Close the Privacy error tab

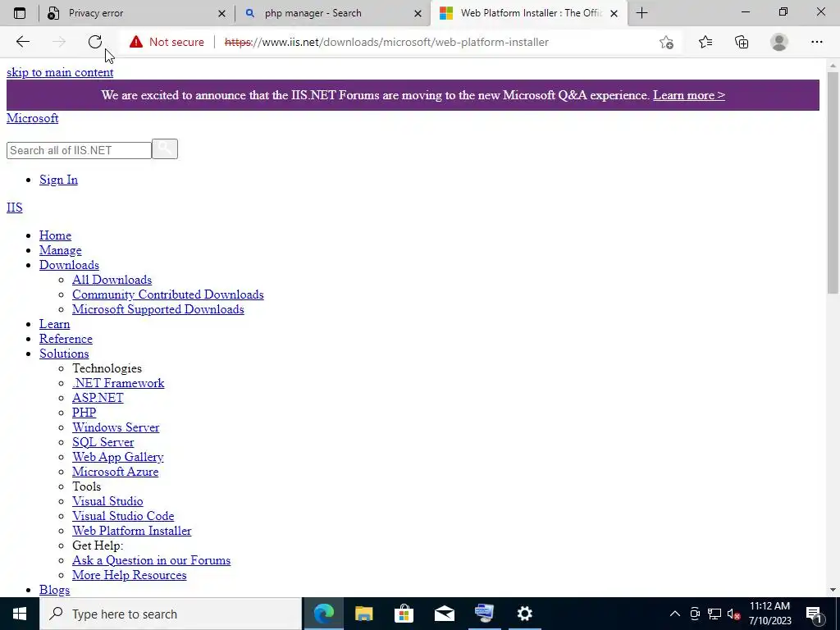(x=221, y=13)
